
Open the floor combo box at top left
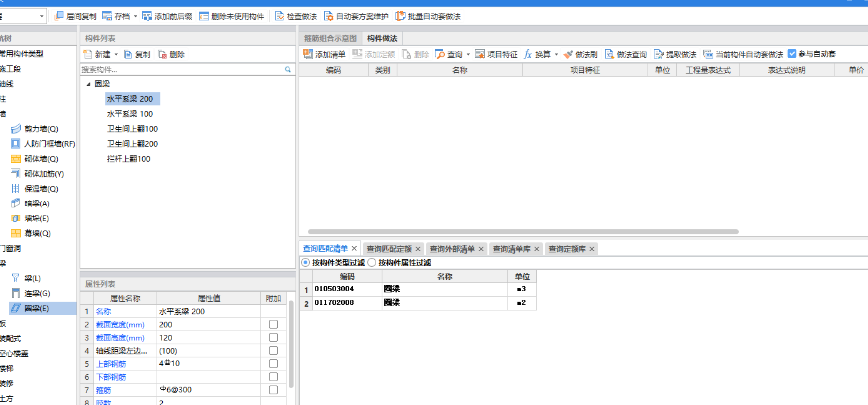point(23,16)
